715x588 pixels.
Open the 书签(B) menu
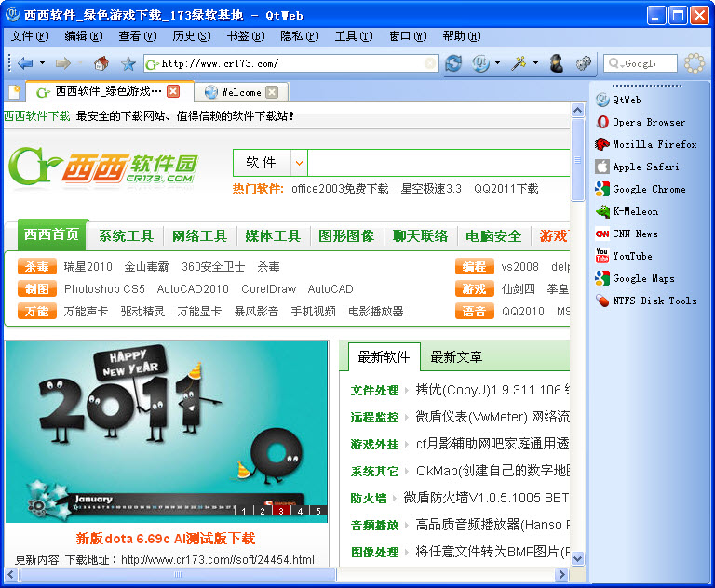[x=246, y=36]
